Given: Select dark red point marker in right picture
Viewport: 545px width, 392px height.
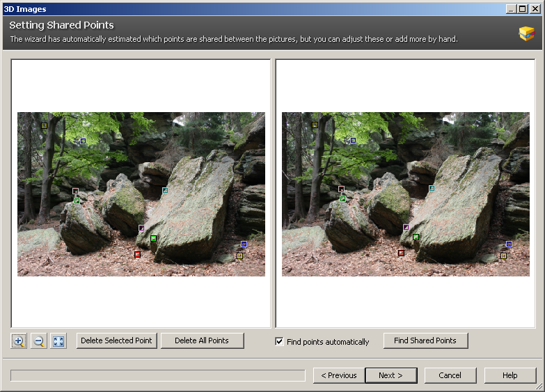Looking at the screenshot, I should [x=341, y=189].
